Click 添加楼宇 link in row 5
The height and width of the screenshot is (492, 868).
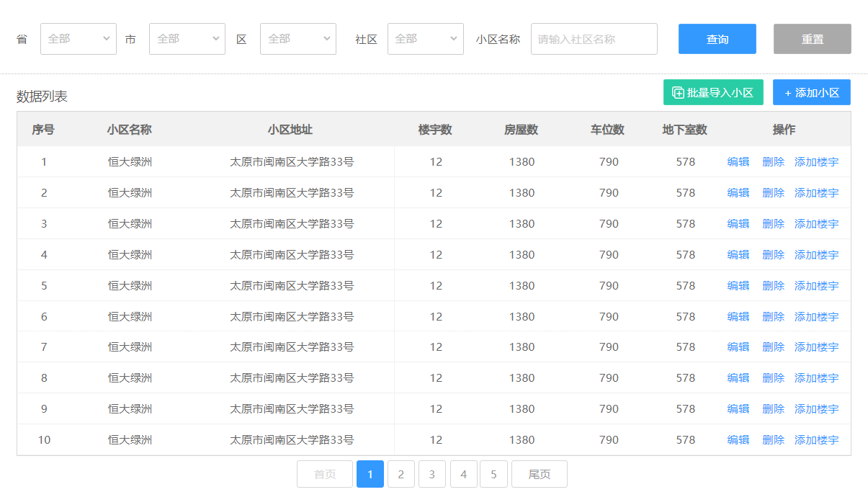point(816,286)
